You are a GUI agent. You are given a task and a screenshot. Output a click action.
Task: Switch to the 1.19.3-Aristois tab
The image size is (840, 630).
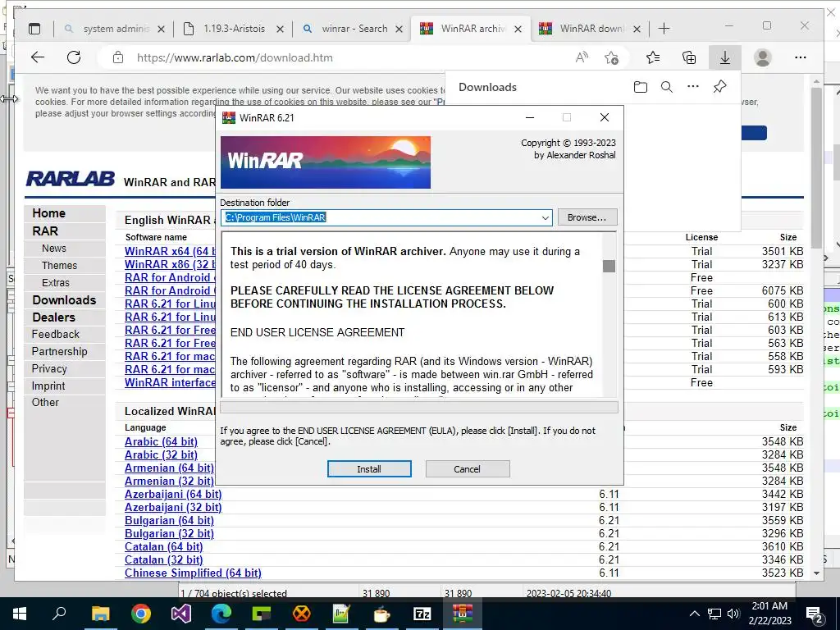[x=234, y=29]
